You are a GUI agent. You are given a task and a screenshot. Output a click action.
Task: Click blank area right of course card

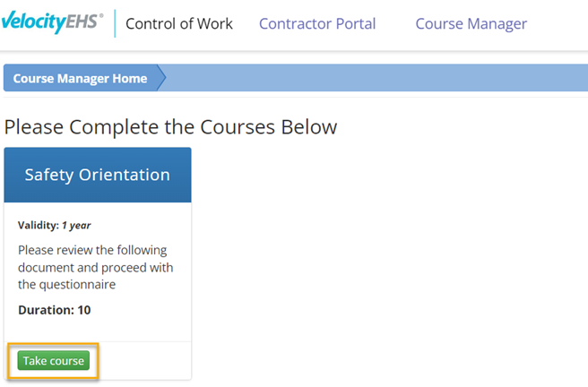(385, 269)
